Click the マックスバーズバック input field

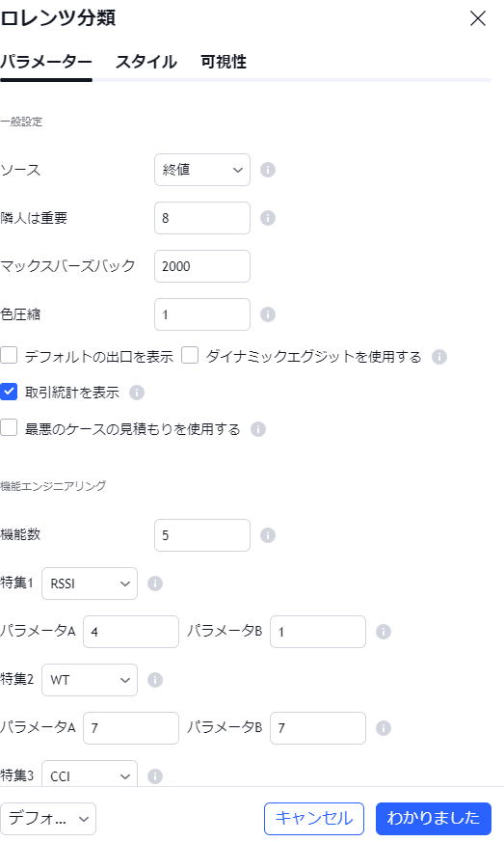pyautogui.click(x=202, y=266)
